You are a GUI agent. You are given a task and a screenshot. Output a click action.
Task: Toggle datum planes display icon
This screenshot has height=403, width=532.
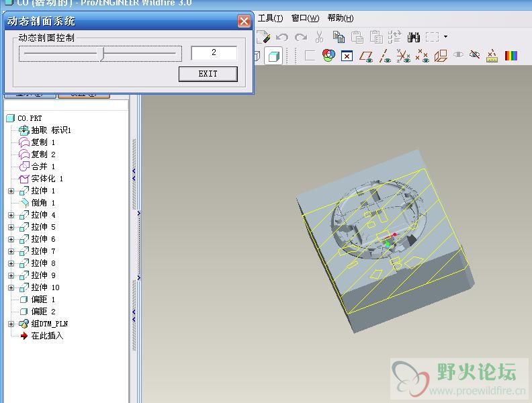(366, 56)
